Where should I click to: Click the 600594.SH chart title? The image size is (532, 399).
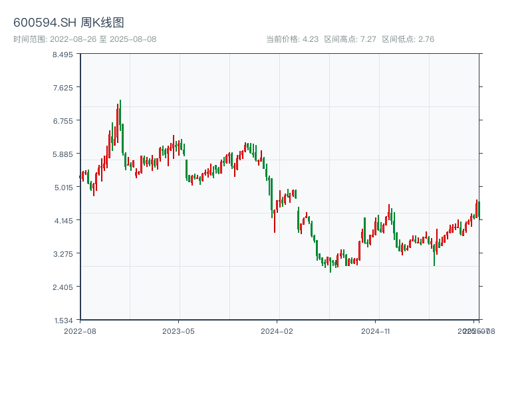coord(68,23)
